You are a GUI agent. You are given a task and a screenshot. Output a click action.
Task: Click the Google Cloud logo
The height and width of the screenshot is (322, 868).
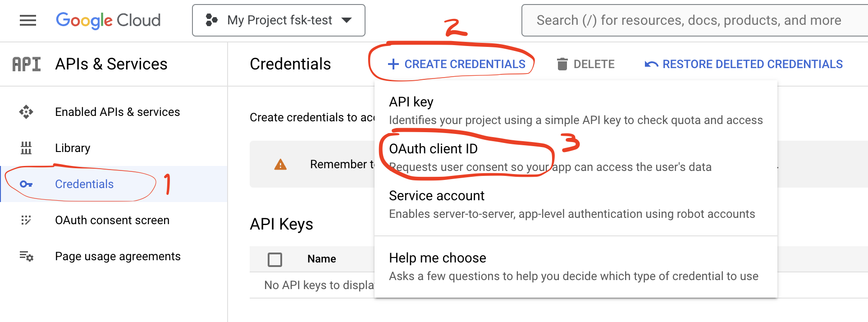(x=108, y=20)
